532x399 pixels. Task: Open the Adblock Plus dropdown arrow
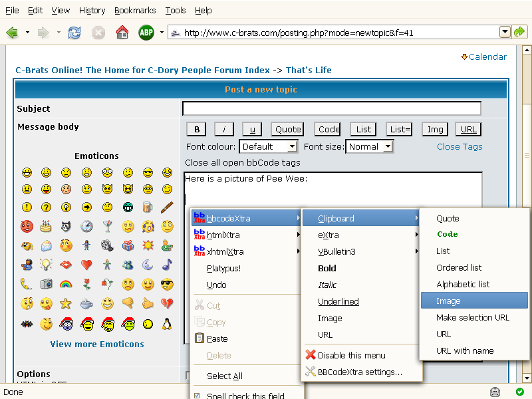click(162, 33)
